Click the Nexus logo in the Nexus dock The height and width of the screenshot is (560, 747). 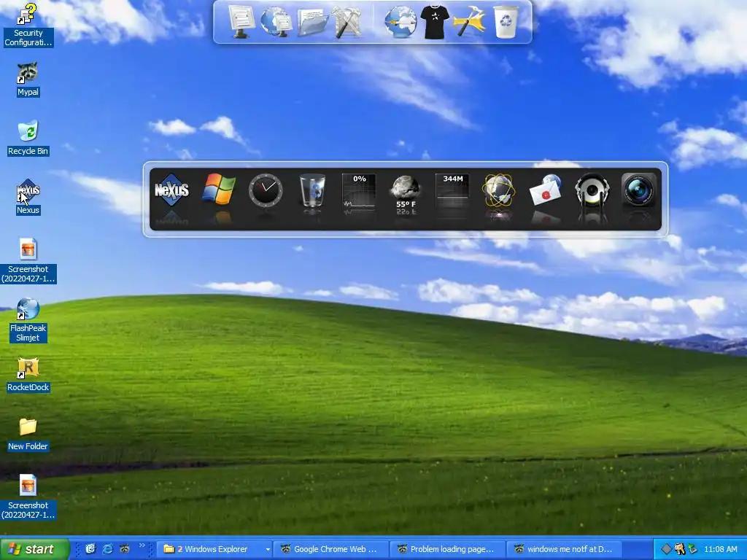click(x=171, y=190)
